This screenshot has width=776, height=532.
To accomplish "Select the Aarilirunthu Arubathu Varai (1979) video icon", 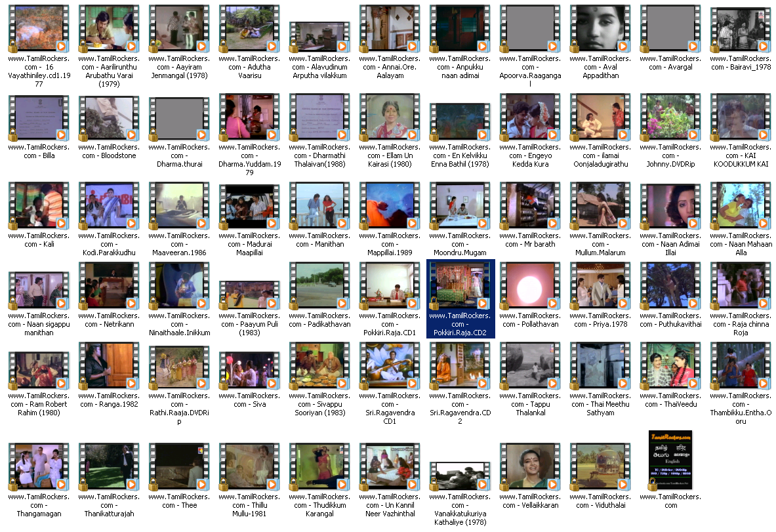I will point(109,29).
